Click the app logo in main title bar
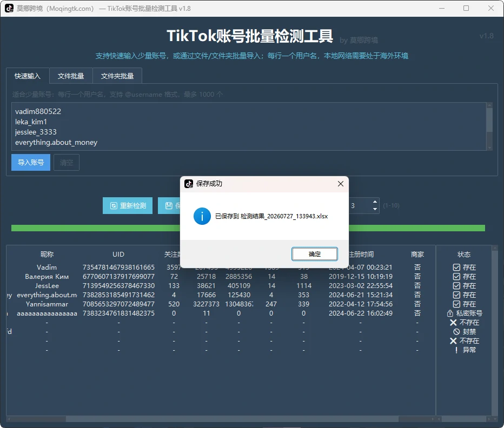The width and height of the screenshot is (504, 428). pos(9,8)
